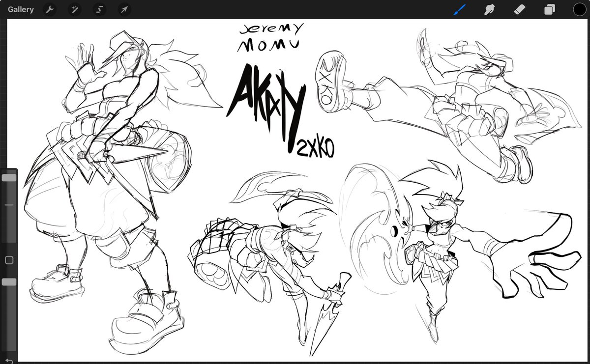Tap the undo arrow in sidebar

[8, 360]
